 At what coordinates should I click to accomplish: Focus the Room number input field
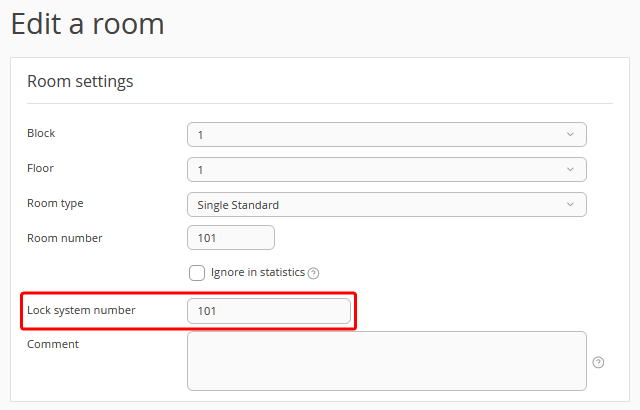point(230,238)
